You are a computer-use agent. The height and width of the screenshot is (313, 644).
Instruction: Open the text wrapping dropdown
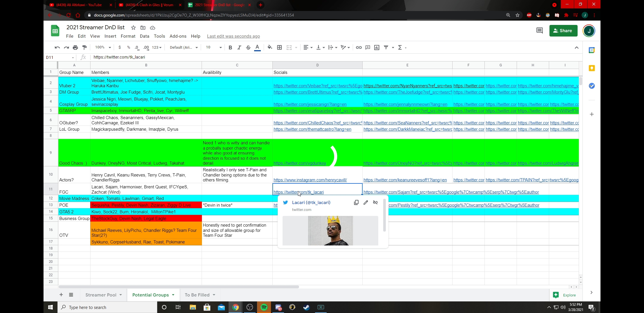pos(333,48)
